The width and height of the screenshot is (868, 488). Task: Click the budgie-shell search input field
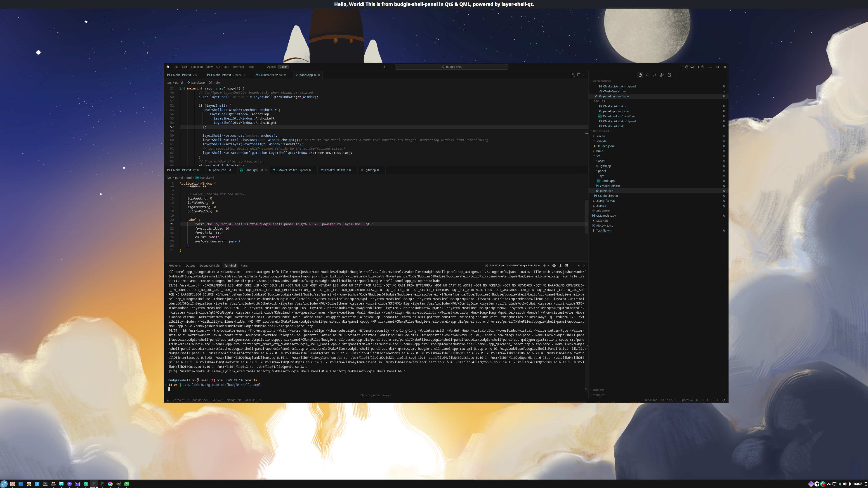pos(452,67)
